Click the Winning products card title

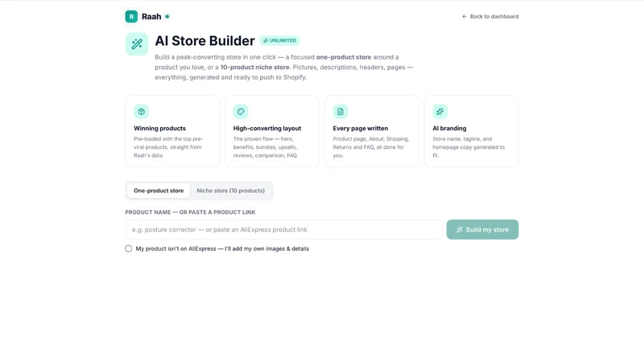159,128
